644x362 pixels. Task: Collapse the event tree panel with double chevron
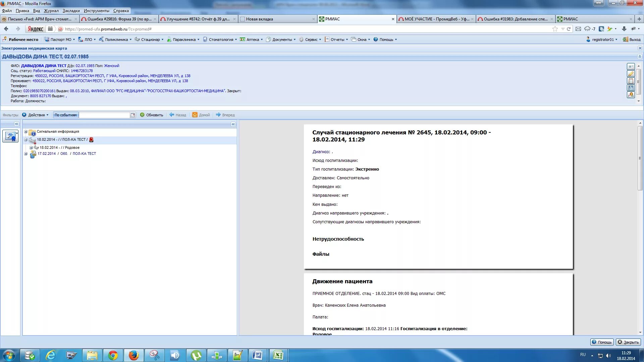(x=233, y=124)
